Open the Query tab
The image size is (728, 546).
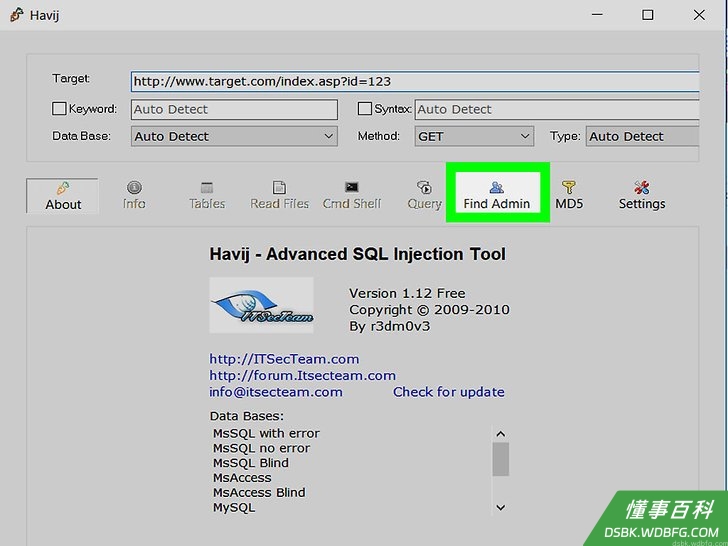[424, 196]
